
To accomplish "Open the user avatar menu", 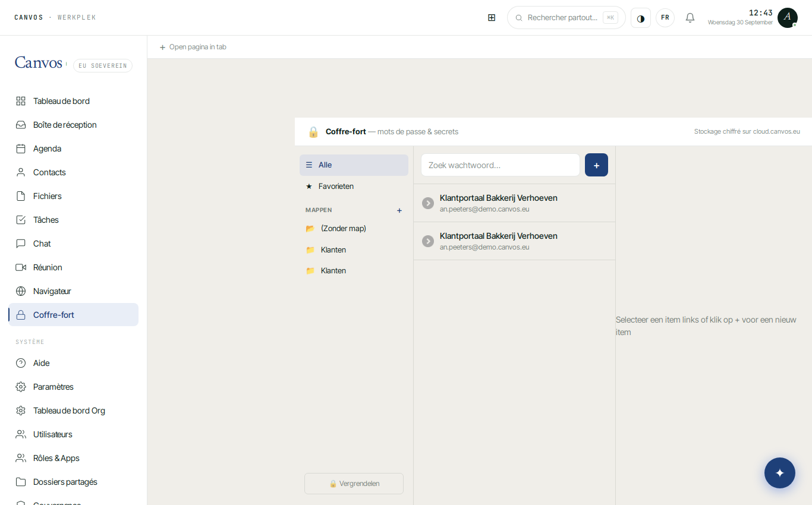I will tap(788, 18).
